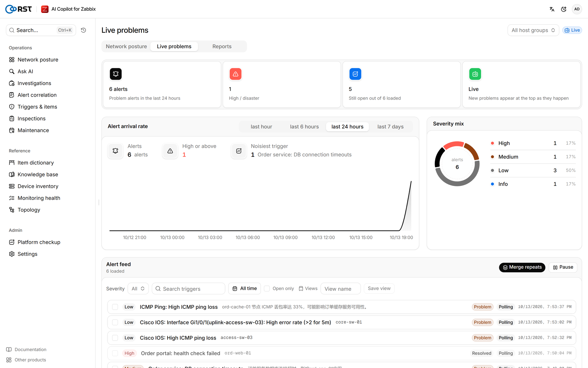
Task: Click the RST logo
Action: [x=18, y=9]
